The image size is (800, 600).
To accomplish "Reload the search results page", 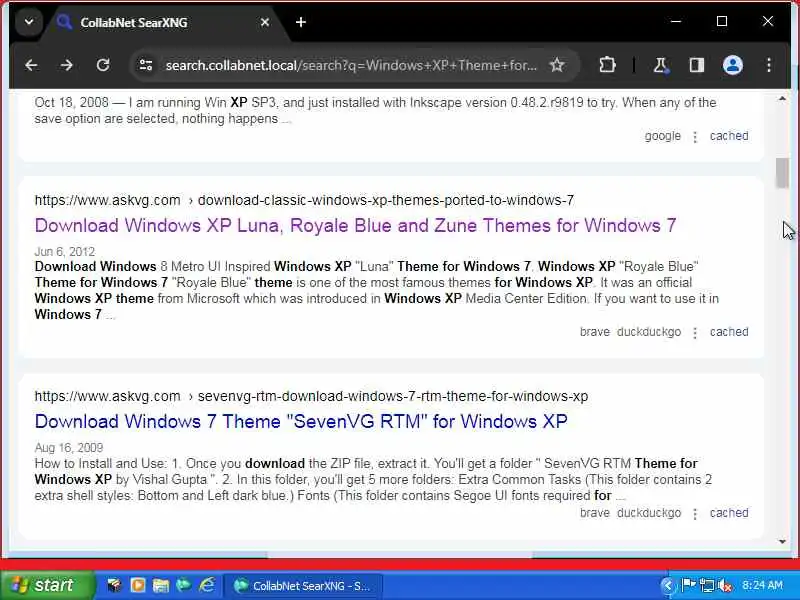I will 103,65.
